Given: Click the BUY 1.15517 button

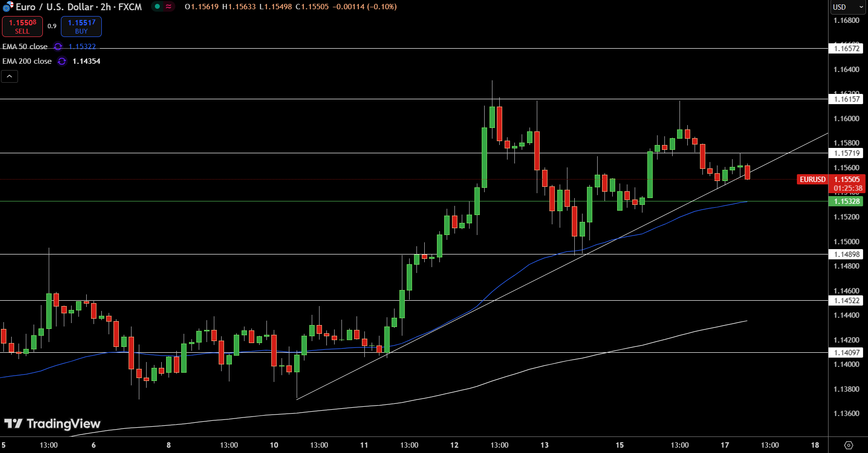Looking at the screenshot, I should [81, 26].
